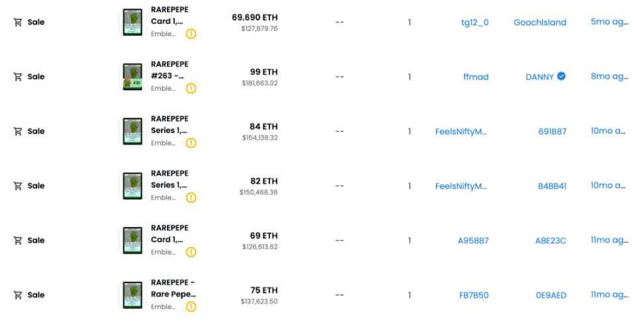Click the 8mo ago transaction timestamp
The width and height of the screenshot is (644, 319).
click(x=609, y=77)
